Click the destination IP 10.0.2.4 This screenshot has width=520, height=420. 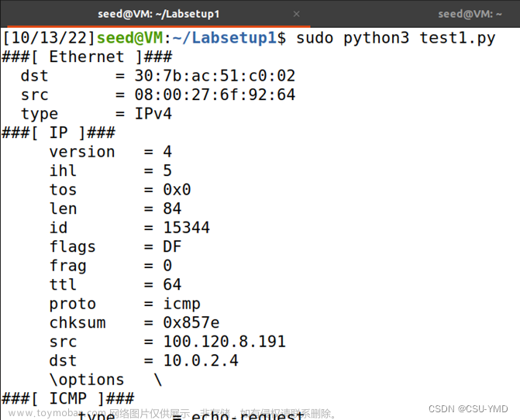tap(200, 360)
